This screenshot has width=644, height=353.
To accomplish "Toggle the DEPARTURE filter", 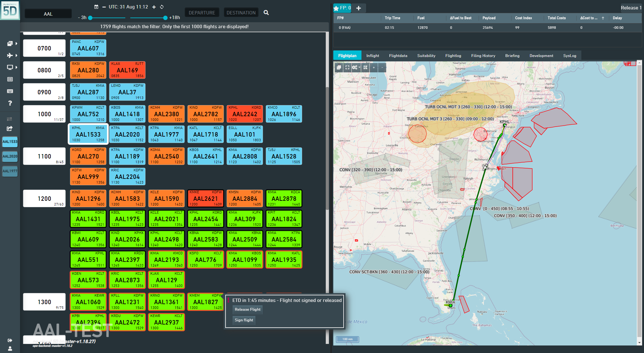I will point(202,13).
